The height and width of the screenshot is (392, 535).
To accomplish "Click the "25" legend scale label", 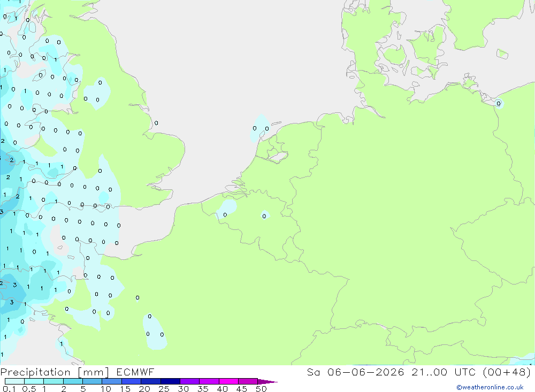I will (164, 389).
